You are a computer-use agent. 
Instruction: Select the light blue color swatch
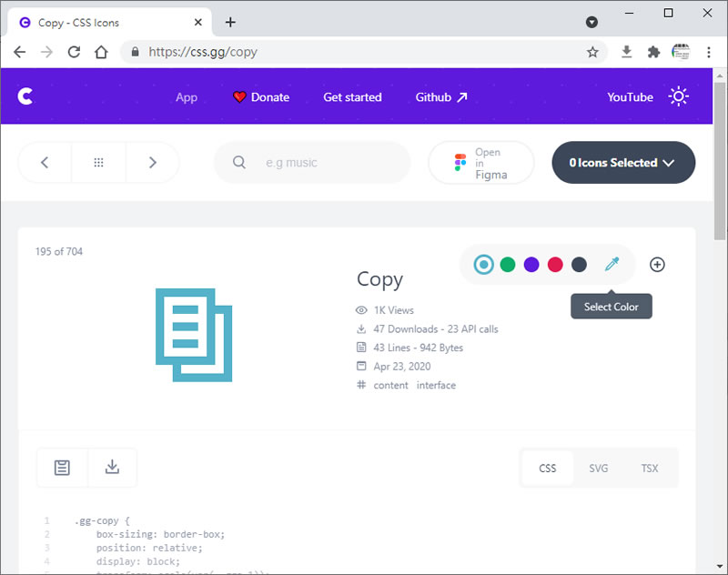point(484,265)
